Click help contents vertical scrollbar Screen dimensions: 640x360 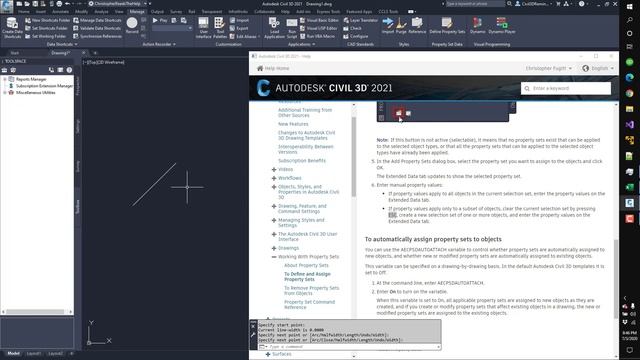point(353,157)
